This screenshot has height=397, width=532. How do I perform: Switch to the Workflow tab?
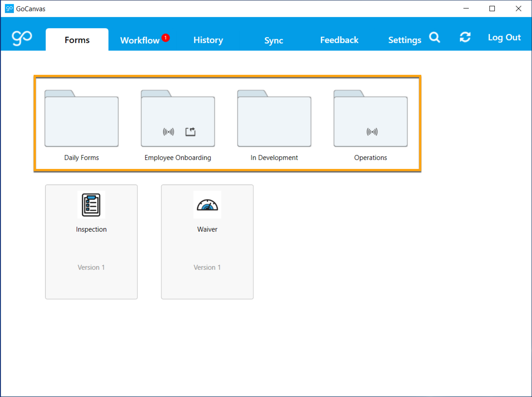[x=140, y=40]
